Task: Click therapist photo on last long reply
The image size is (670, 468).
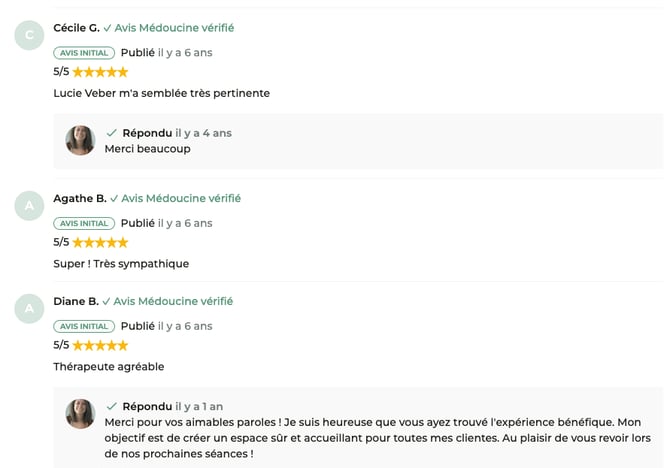Action: click(x=80, y=414)
